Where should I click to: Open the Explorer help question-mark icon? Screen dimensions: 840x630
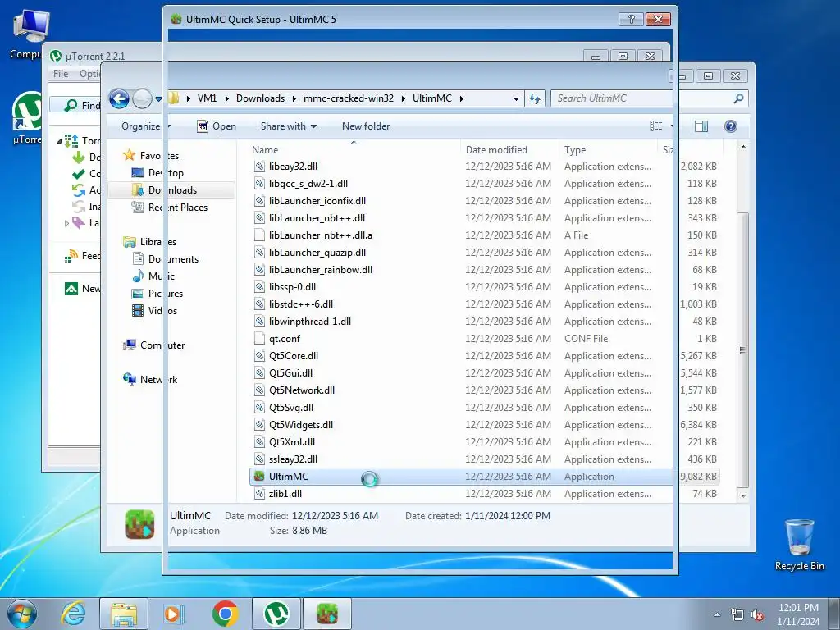point(730,126)
